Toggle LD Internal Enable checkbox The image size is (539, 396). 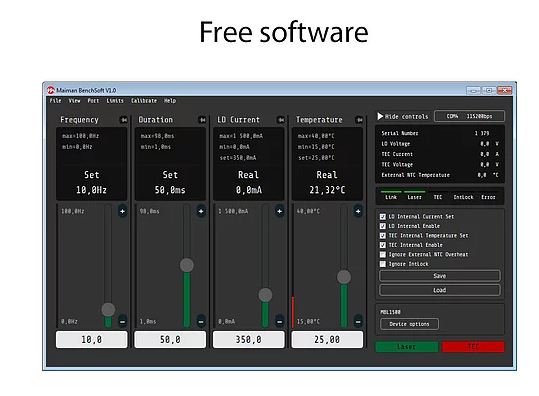383,226
